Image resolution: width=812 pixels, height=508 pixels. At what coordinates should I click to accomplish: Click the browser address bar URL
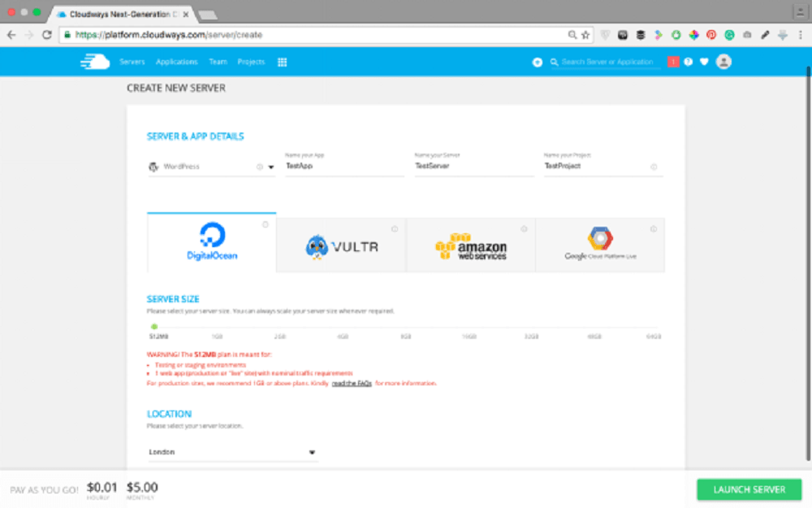tap(169, 35)
